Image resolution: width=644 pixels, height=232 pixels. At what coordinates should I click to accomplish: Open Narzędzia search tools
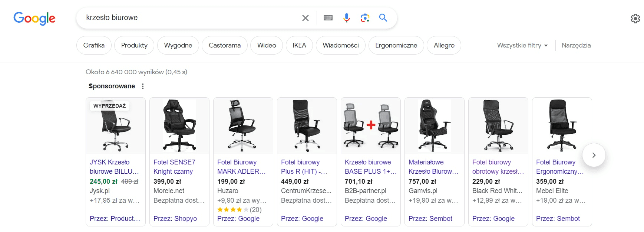(576, 45)
